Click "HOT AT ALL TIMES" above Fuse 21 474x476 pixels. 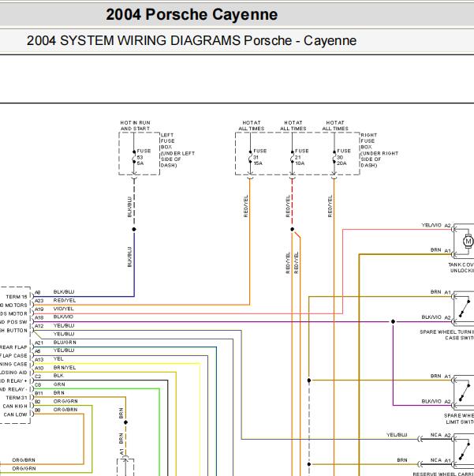point(293,126)
